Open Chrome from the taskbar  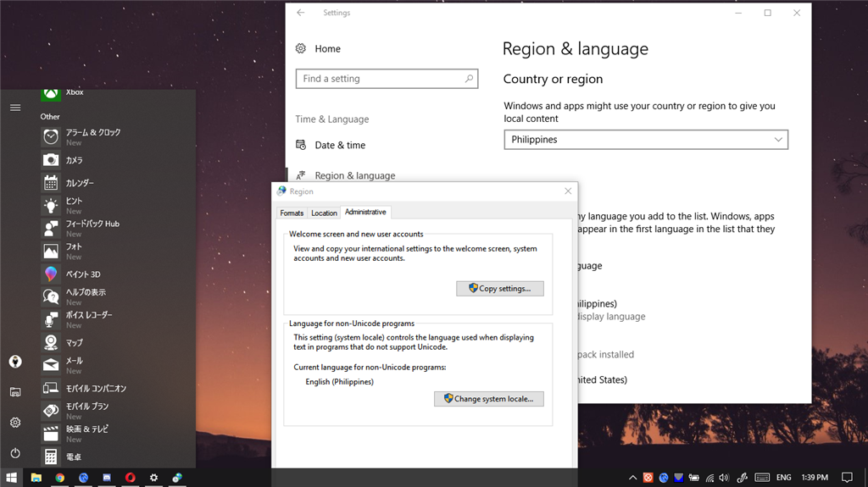pyautogui.click(x=60, y=477)
